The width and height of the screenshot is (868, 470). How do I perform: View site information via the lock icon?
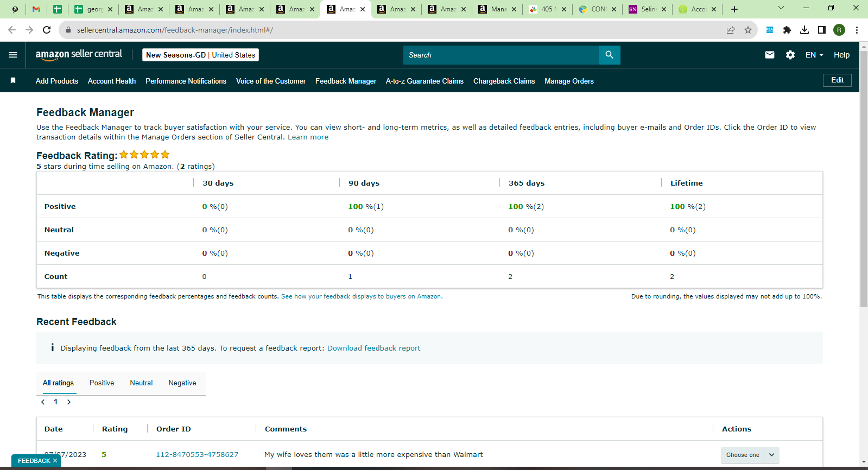tap(68, 30)
